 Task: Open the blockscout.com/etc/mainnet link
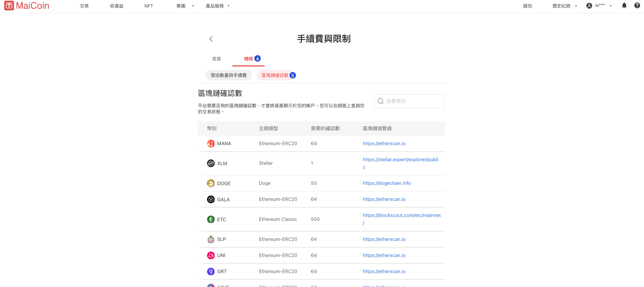click(402, 219)
